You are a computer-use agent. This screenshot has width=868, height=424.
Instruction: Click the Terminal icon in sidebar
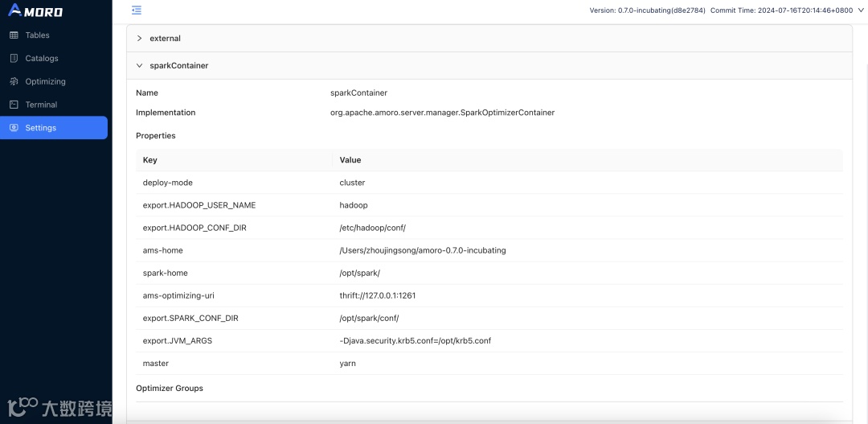click(x=14, y=105)
